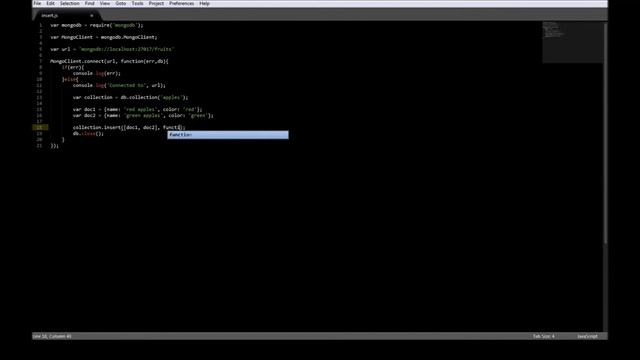
Task: Open the Help menu
Action: click(204, 3)
